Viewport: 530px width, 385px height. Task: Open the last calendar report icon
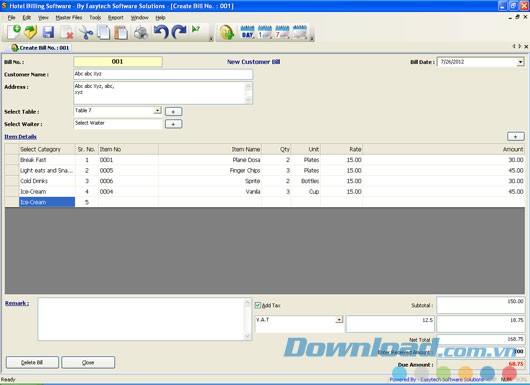300,32
